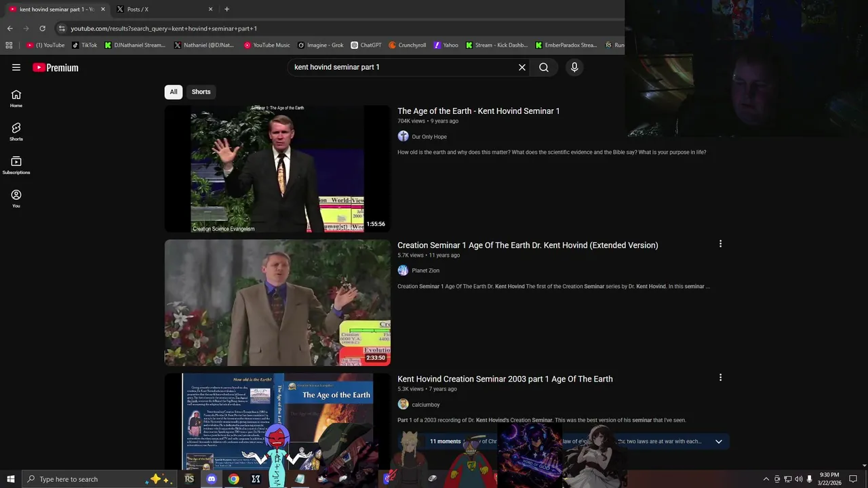Open the You section in the sidebar
868x488 pixels.
(x=16, y=199)
